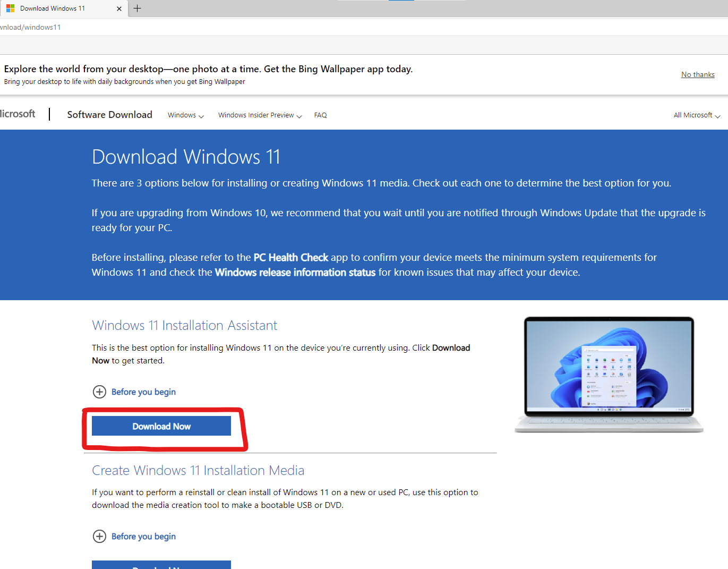Select the Download Windows 11 browser tab
This screenshot has height=569, width=728.
(64, 9)
